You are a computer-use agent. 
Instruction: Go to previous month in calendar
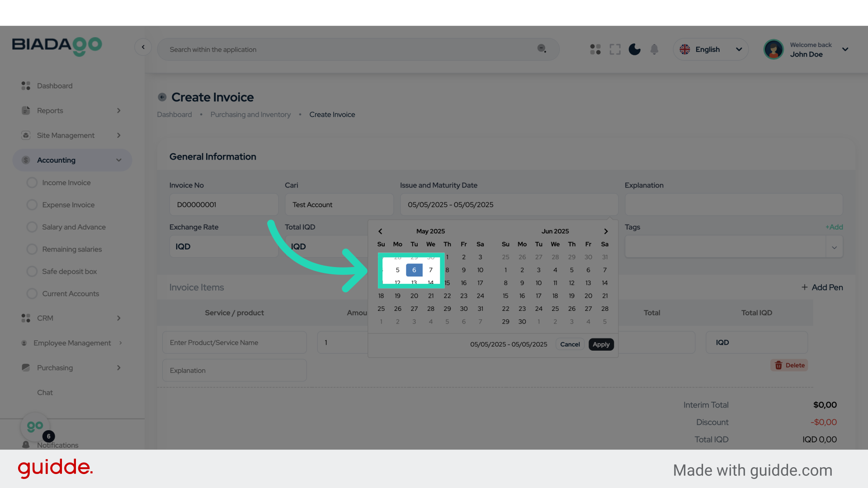380,231
